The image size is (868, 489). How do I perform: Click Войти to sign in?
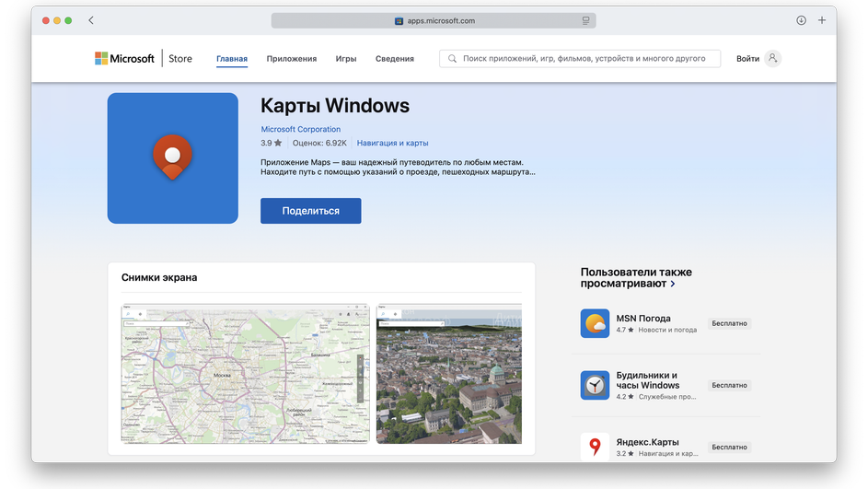[747, 58]
